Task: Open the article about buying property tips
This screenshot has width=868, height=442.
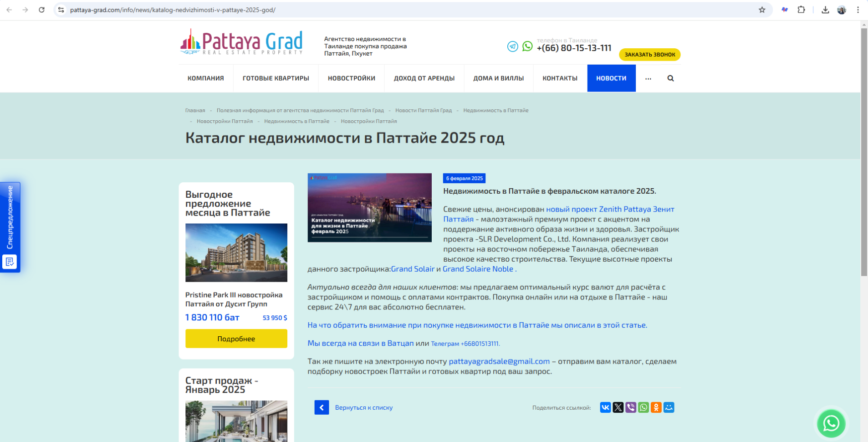Action: pyautogui.click(x=477, y=325)
